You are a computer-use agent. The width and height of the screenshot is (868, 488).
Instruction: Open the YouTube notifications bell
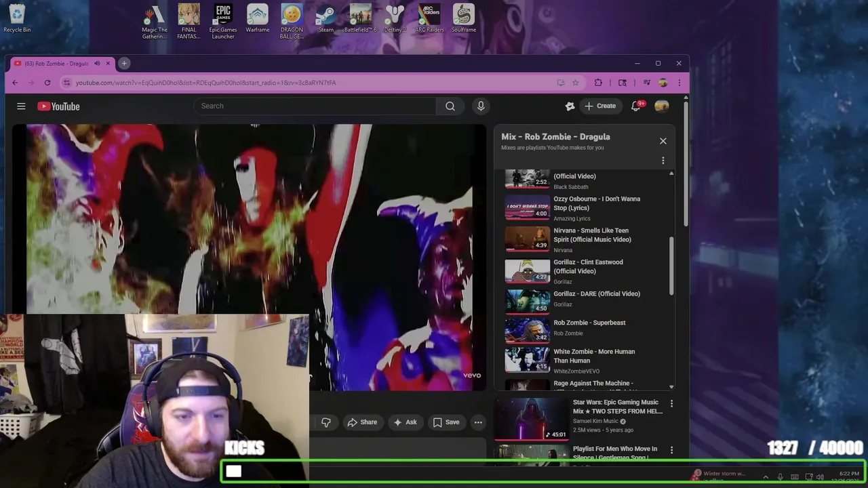[x=636, y=106]
